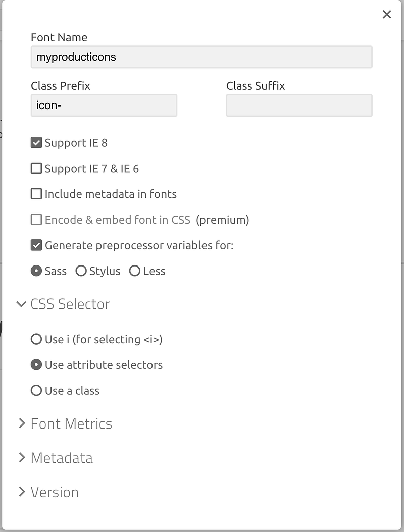
Task: Disable Generate preprocessor variables checkbox
Action: (36, 245)
